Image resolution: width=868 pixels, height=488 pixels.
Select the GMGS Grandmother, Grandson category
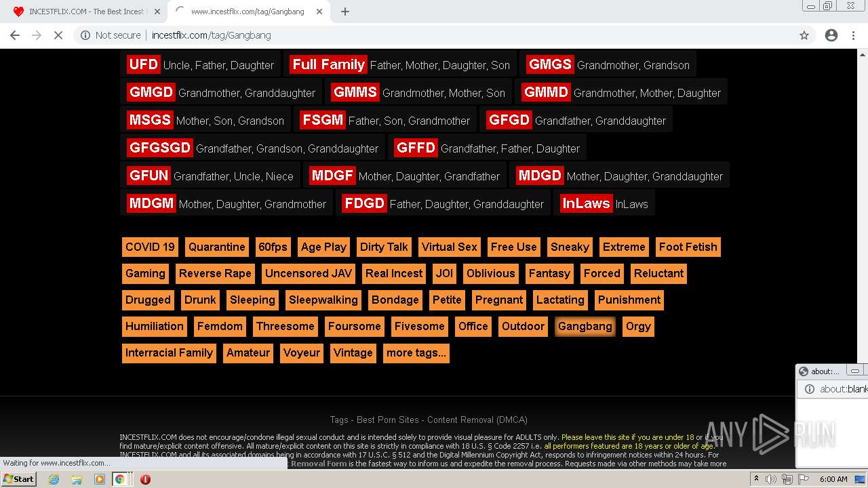(608, 64)
